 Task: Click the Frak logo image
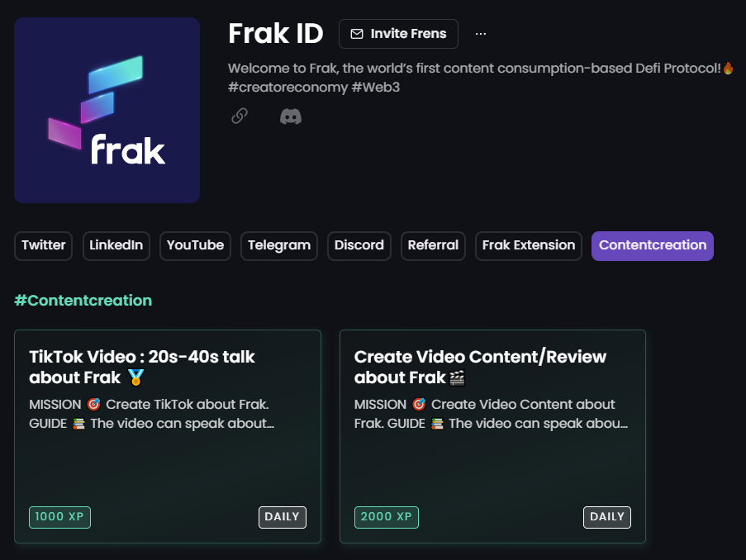[106, 109]
